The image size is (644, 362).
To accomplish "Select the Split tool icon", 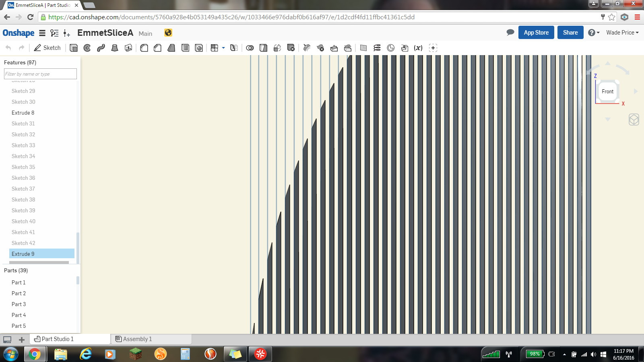I will (x=264, y=48).
